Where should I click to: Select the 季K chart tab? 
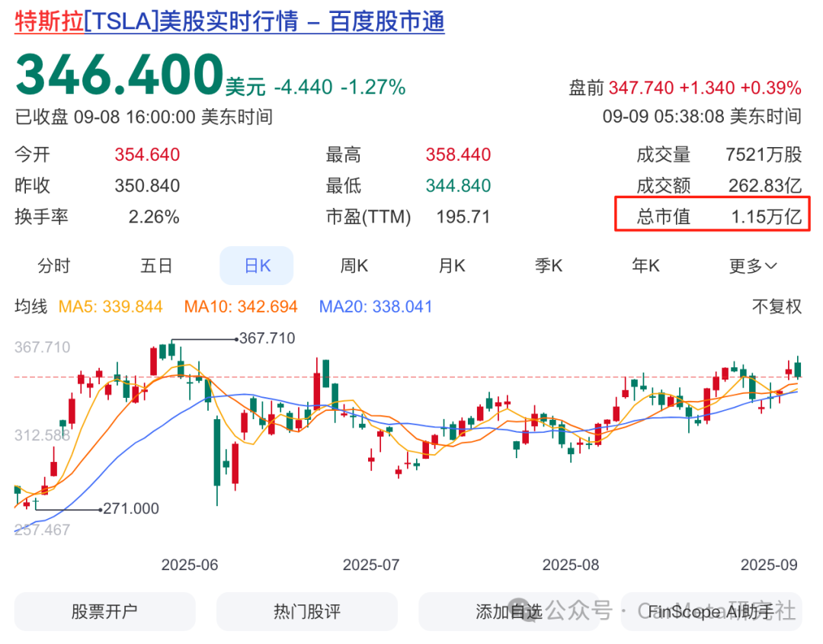click(x=549, y=265)
